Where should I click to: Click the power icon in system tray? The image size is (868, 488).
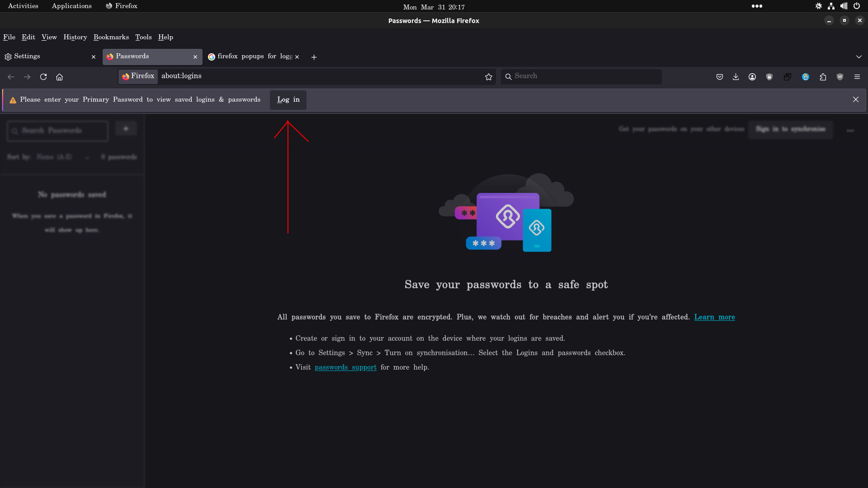pos(856,6)
